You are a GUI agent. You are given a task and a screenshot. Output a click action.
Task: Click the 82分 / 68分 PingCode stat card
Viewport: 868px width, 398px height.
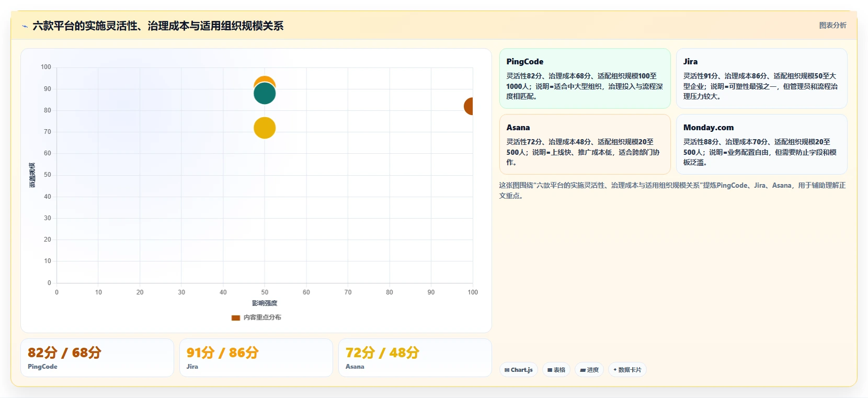point(97,358)
